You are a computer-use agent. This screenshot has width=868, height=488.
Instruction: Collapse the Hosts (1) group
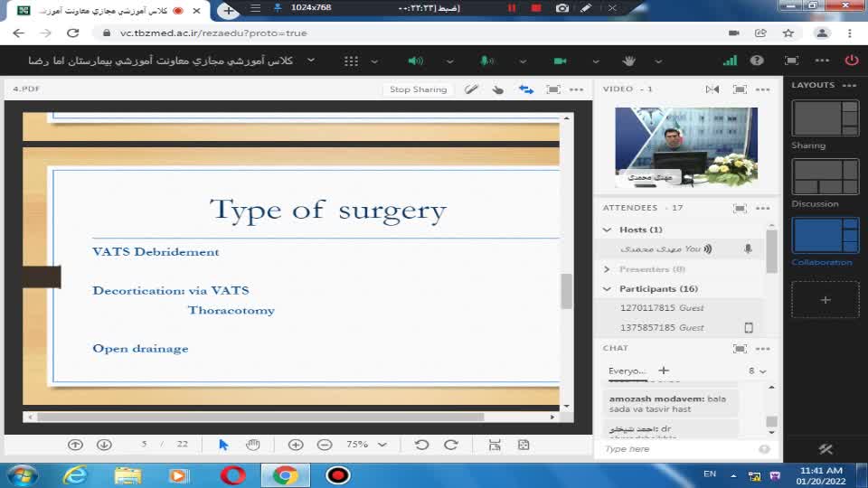click(608, 230)
